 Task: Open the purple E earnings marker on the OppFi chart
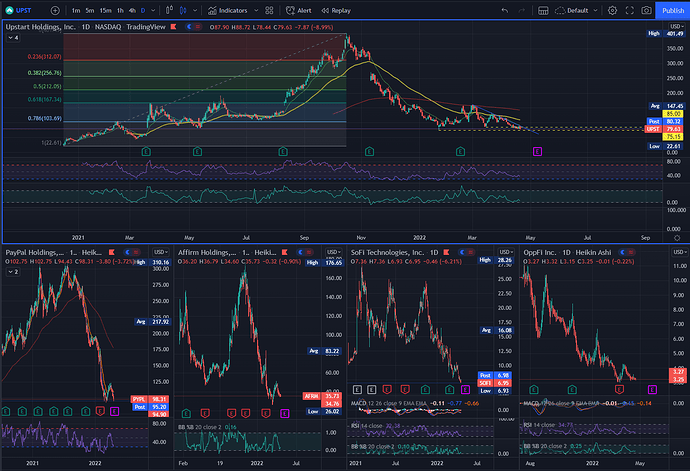tap(652, 390)
